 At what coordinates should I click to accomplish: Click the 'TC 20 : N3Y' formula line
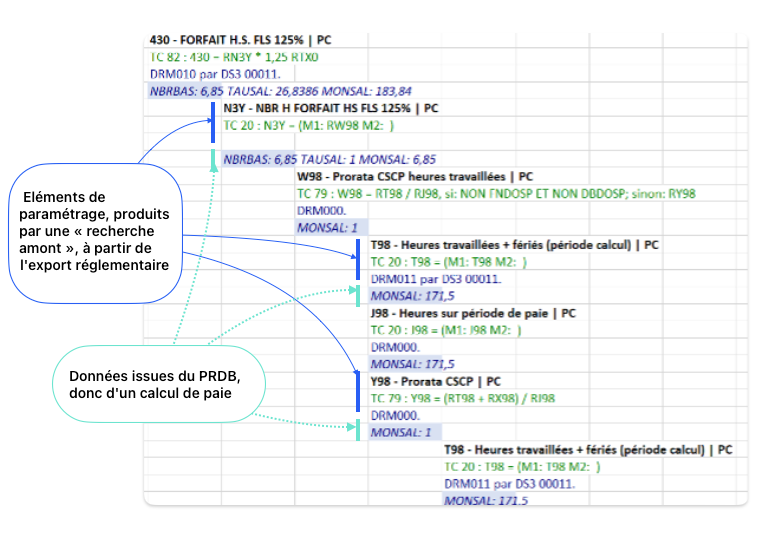pos(309,125)
